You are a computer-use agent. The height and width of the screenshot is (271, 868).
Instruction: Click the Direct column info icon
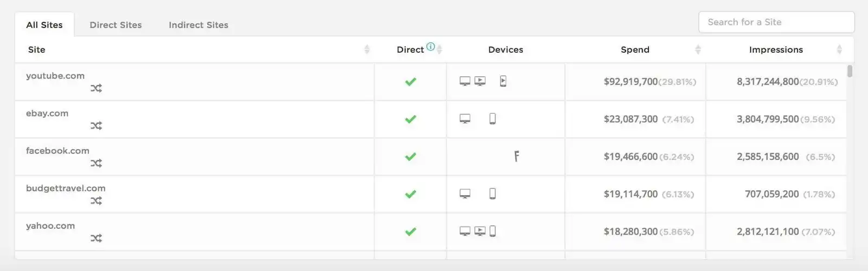430,47
